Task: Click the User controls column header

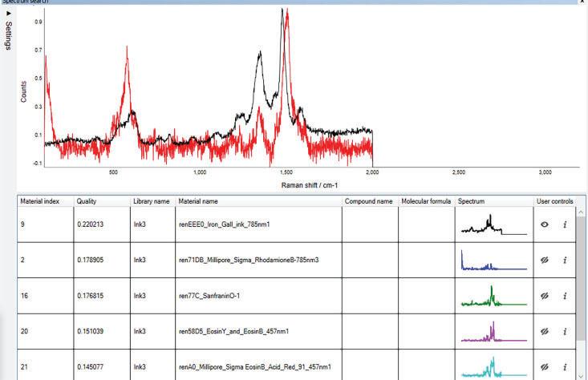Action: tap(554, 201)
